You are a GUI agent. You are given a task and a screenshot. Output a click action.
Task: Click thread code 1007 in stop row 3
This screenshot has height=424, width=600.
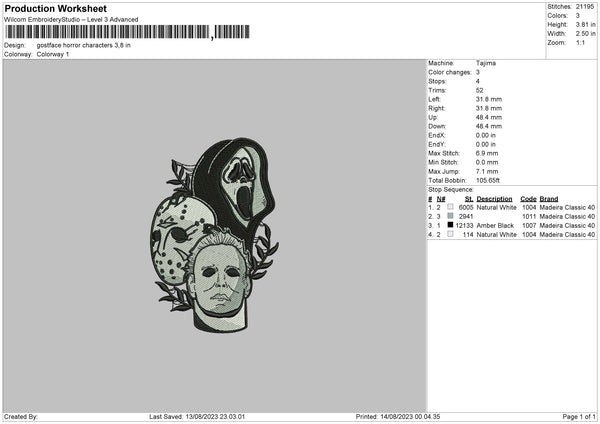[529, 225]
